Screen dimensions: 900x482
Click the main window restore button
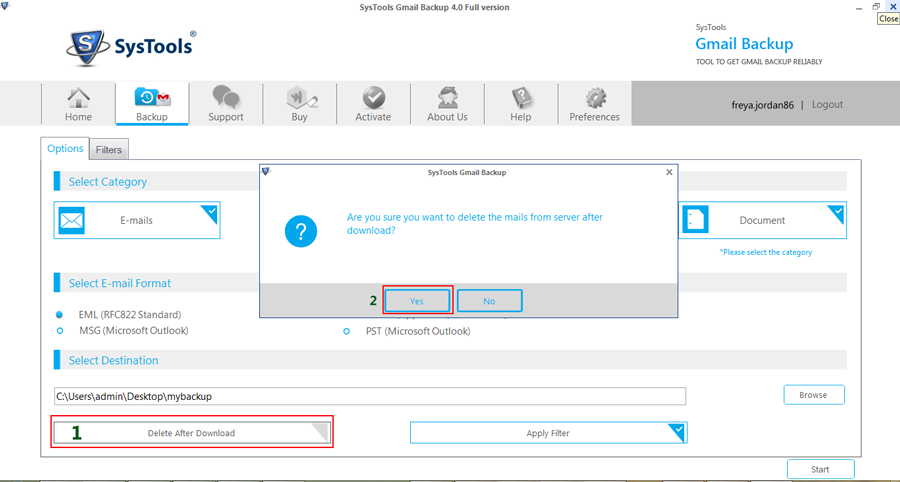pyautogui.click(x=876, y=6)
